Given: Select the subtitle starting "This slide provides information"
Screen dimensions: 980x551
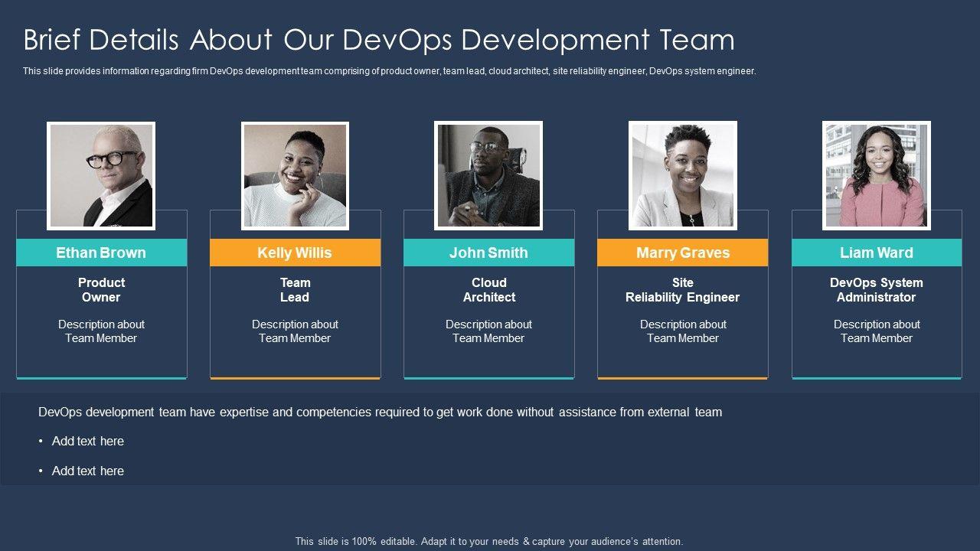Looking at the screenshot, I should [390, 71].
